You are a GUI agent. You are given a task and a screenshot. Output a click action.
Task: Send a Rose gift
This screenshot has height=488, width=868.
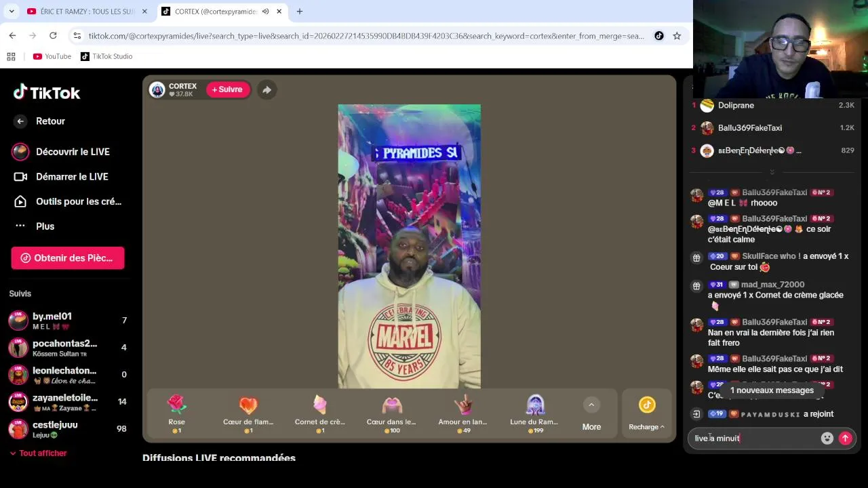click(x=176, y=414)
